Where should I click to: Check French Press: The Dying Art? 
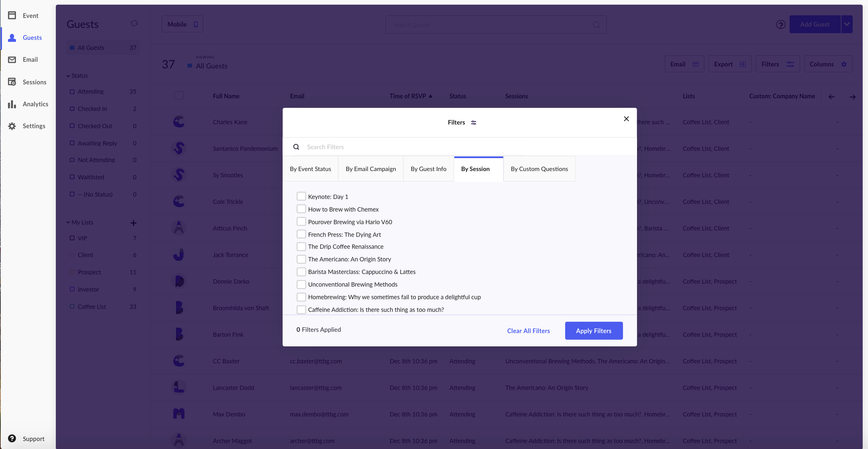point(301,234)
